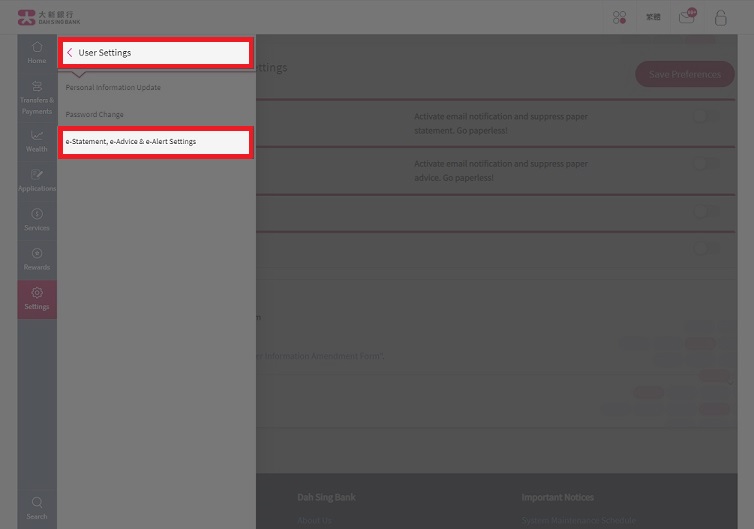Click the User Settings header

coord(156,53)
